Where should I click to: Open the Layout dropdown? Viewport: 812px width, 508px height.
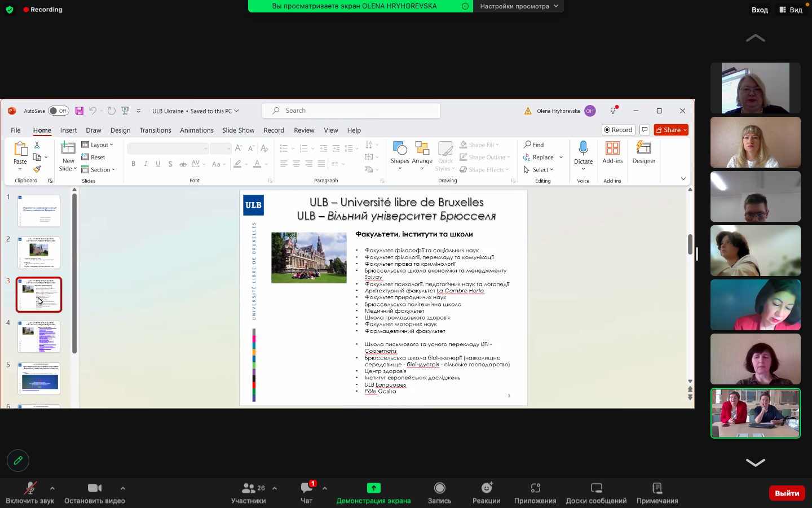pos(98,144)
